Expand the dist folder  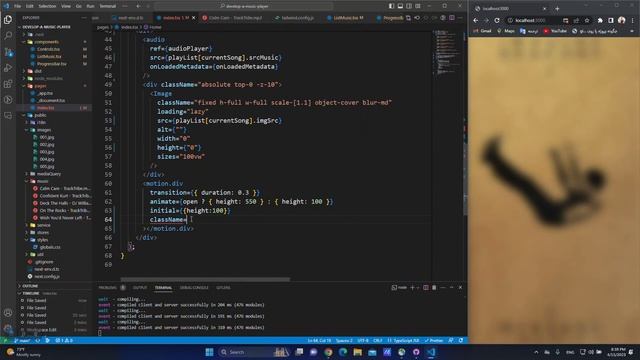point(38,71)
